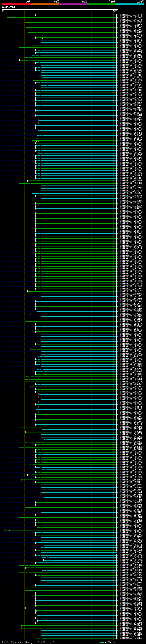This screenshot has width=146, height=644.
Task: Select the UniRef100_Q99880 entry
Action: 131,326
